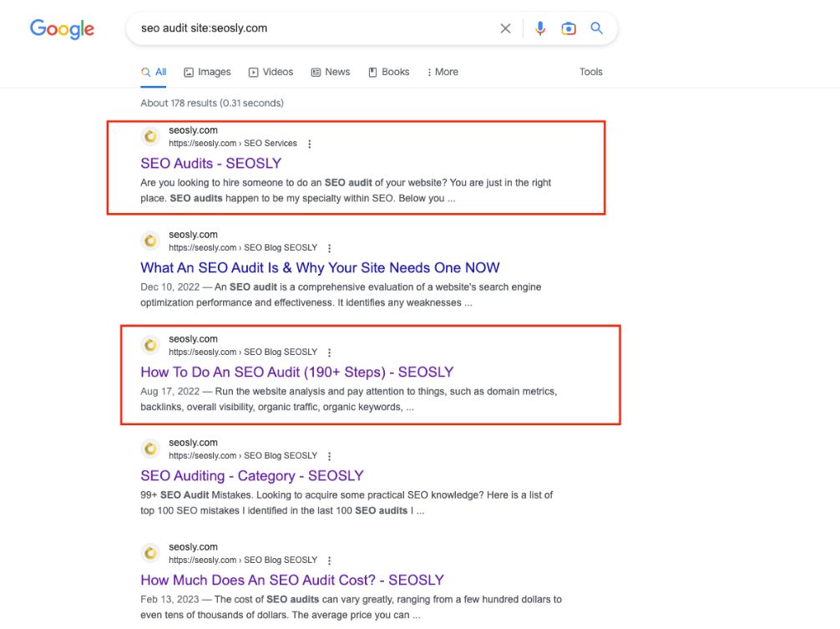Open 'SEO Audits - SEOSLY' result link

210,164
